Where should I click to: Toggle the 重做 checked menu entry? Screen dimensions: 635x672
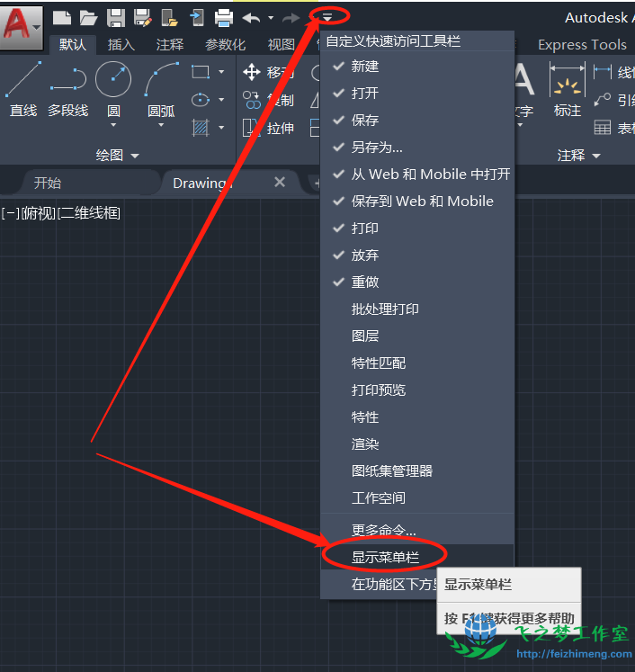tap(364, 282)
